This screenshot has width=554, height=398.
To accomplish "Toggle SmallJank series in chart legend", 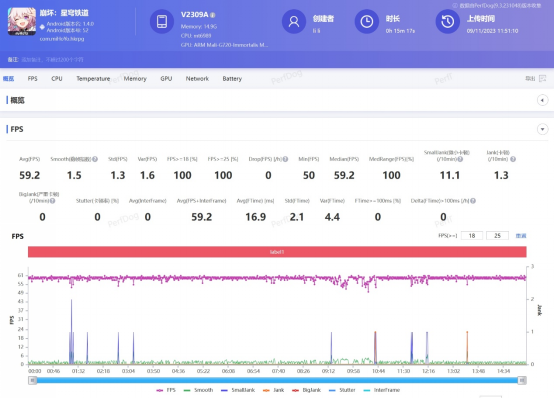I will coord(238,390).
